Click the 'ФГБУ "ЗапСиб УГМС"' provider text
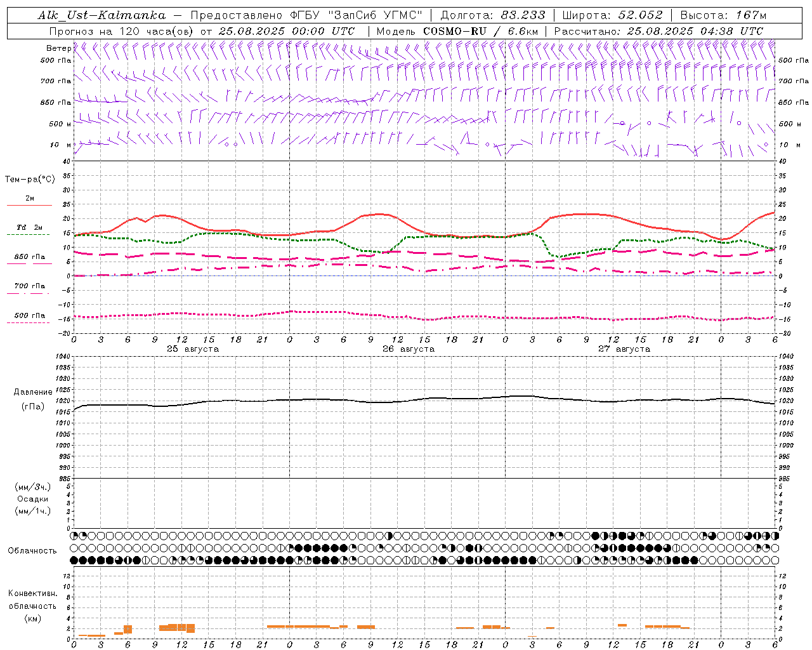The width and height of the screenshot is (812, 650). 356,15
